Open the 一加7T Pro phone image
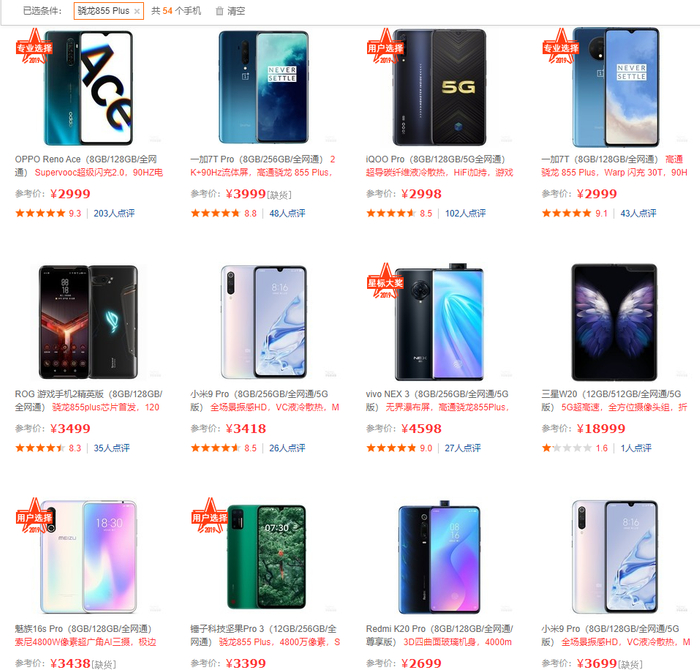This screenshot has height=670, width=700. [x=264, y=87]
